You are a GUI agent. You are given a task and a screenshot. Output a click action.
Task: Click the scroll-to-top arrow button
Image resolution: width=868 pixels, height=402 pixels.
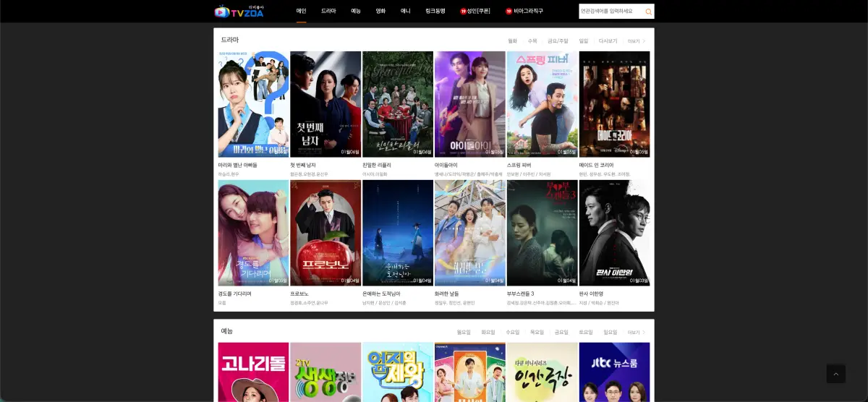pos(835,374)
